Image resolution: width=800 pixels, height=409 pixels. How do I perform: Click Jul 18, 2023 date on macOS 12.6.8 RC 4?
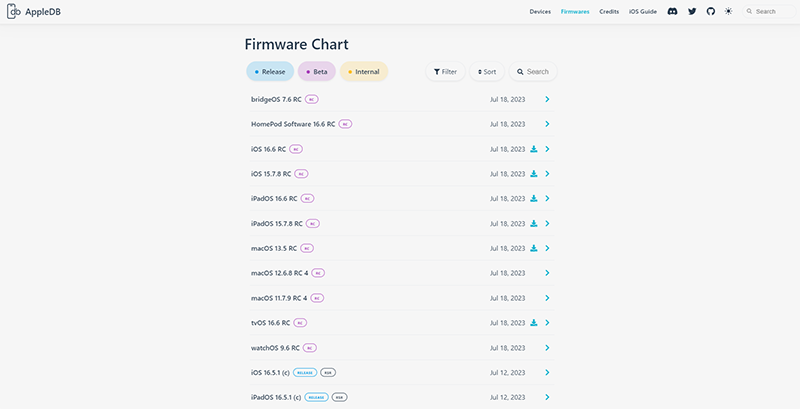click(x=508, y=273)
